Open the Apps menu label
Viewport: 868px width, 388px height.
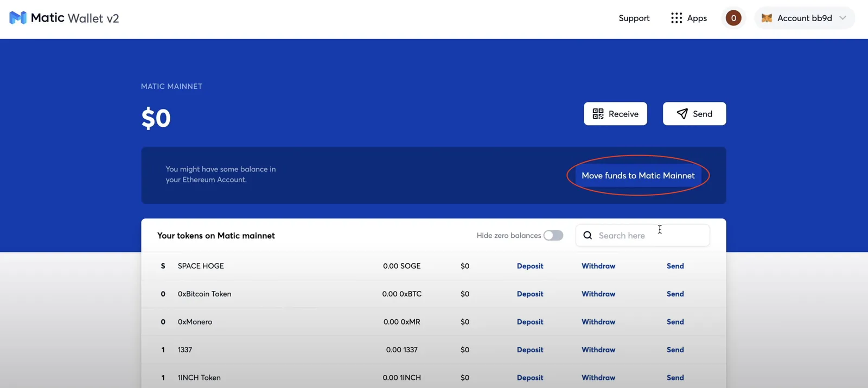(x=697, y=18)
